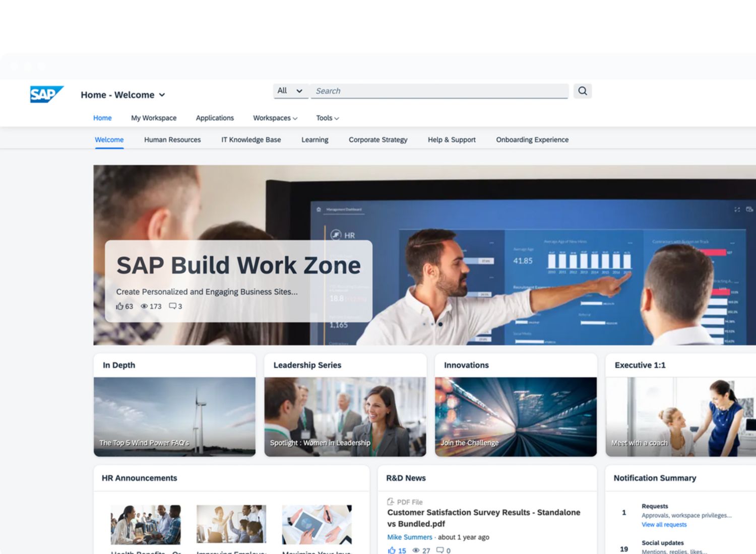Expand the Workspaces menu

[x=275, y=118]
